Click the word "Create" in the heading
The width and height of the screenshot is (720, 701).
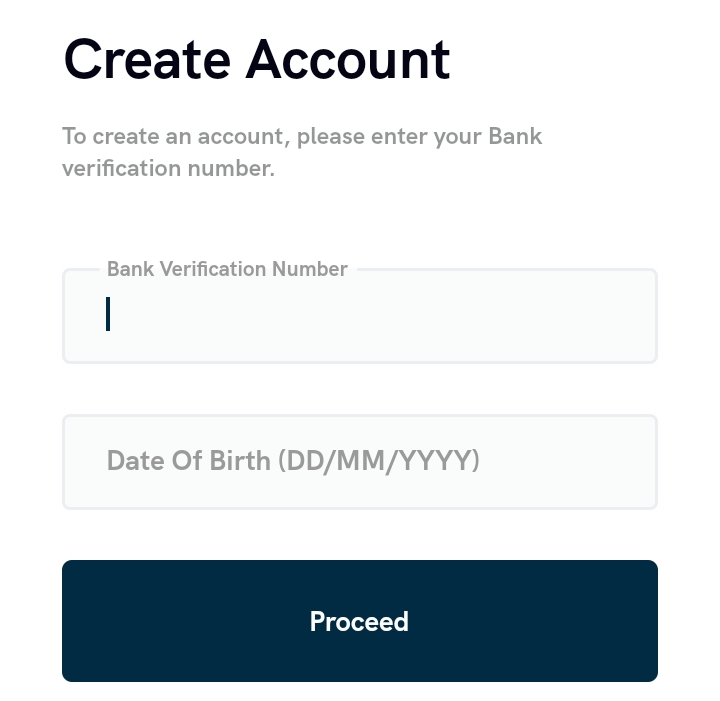[148, 59]
